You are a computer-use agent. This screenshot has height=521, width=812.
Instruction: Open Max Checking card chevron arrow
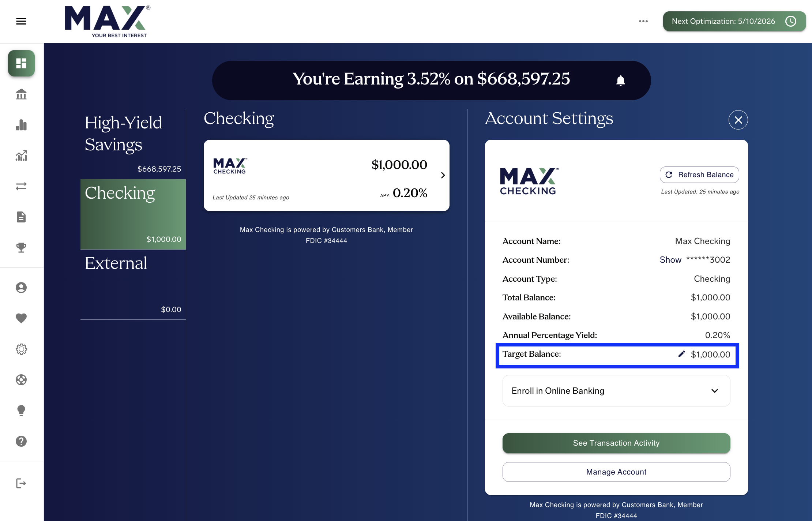point(443,175)
